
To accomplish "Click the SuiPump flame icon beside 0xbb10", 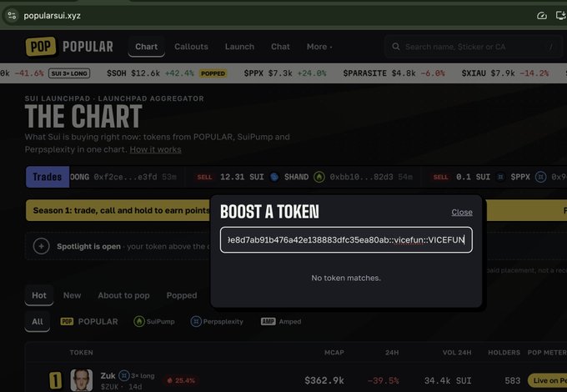I will pyautogui.click(x=319, y=177).
